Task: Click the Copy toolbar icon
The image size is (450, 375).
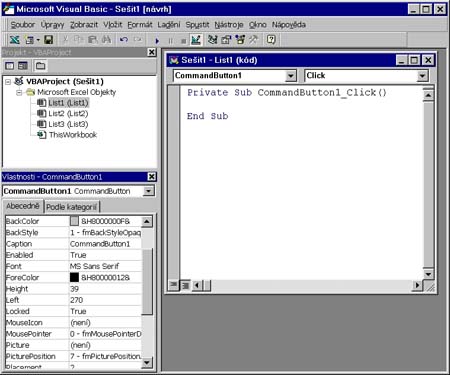Action: pyautogui.click(x=79, y=40)
